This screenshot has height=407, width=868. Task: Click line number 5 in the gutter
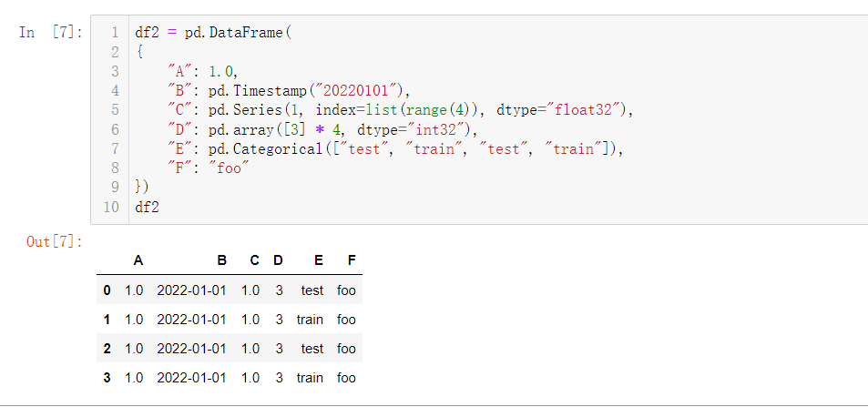(115, 109)
